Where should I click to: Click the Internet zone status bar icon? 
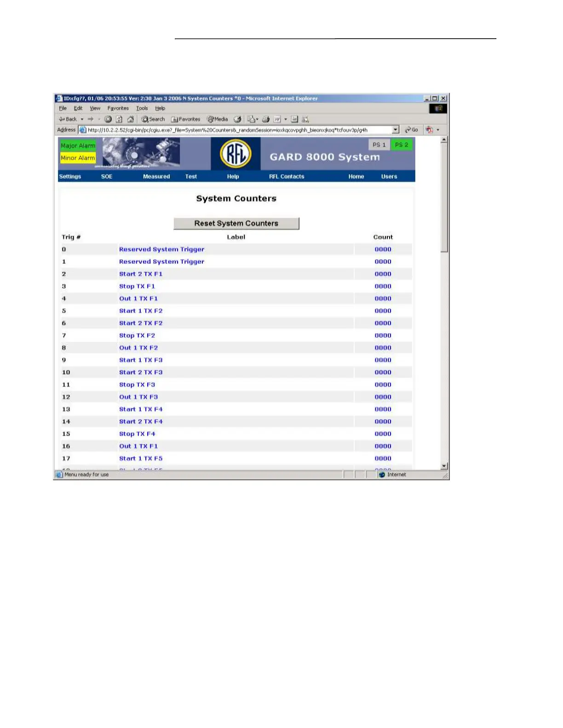click(382, 475)
